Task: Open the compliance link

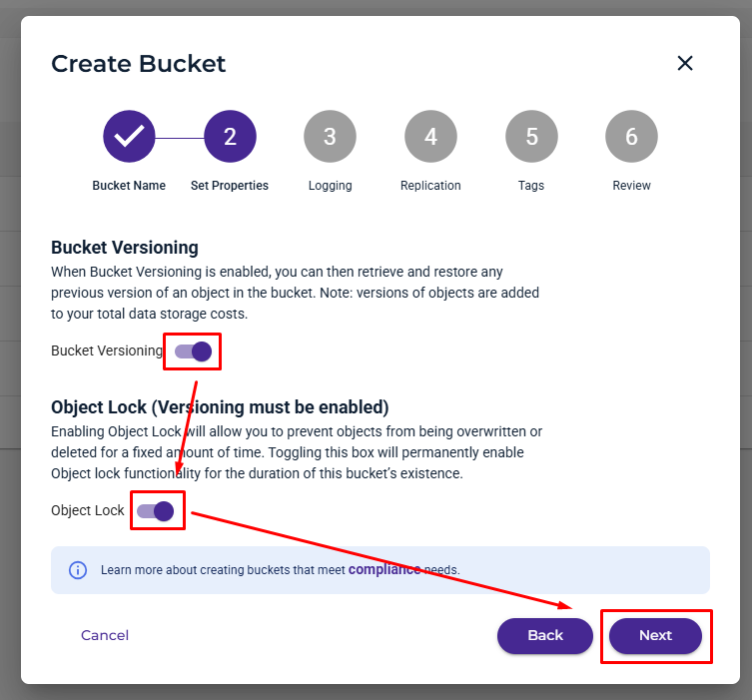Action: click(384, 569)
